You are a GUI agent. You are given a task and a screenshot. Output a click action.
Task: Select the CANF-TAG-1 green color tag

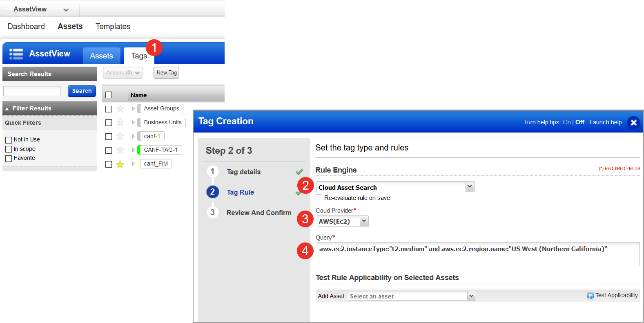point(160,150)
